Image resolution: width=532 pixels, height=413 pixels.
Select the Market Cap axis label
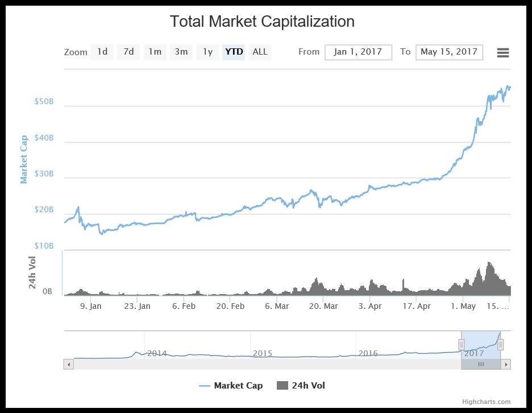click(23, 159)
